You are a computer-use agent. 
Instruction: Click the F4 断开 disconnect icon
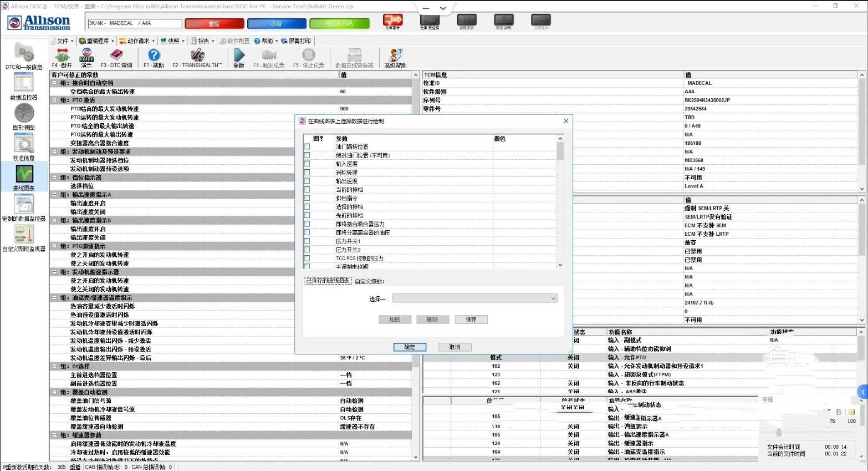tap(62, 54)
